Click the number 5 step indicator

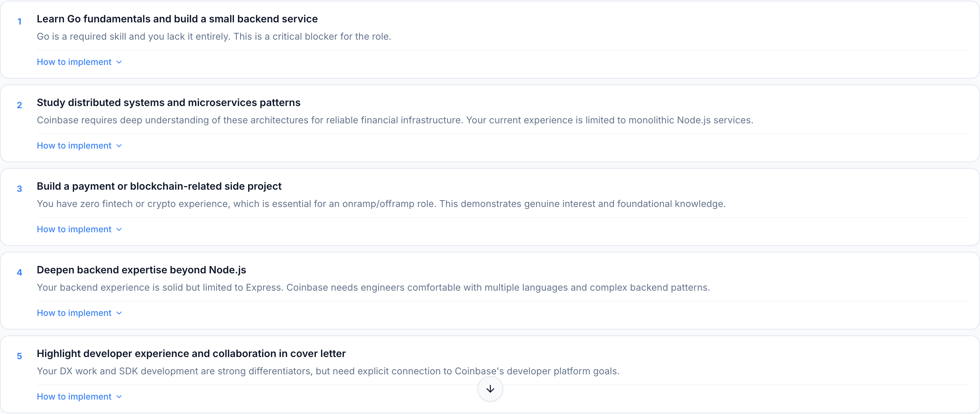(x=19, y=357)
